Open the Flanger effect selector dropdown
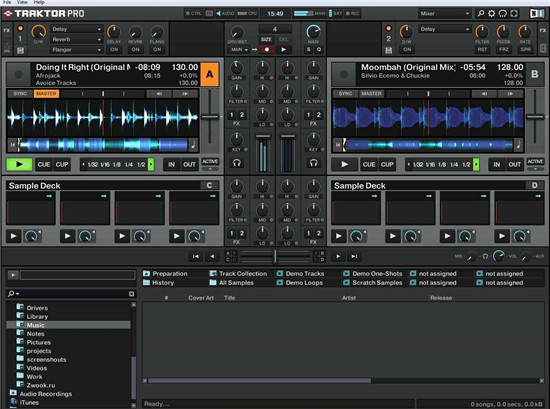550x409 pixels. coord(76,50)
